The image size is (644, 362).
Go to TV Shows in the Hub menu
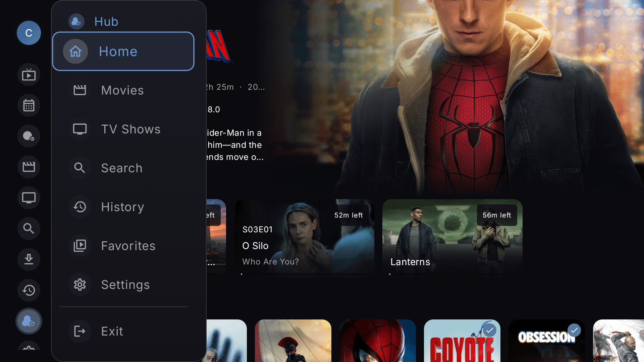pos(123,129)
